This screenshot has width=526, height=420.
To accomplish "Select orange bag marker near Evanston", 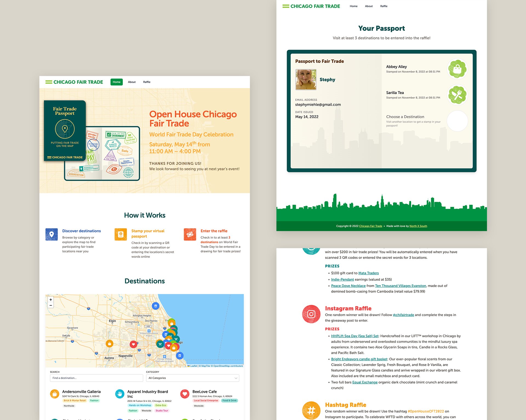I will click(x=171, y=323).
